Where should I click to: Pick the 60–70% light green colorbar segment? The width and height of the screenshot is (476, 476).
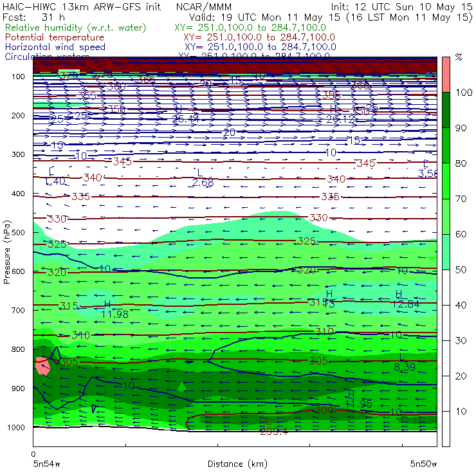[x=446, y=216]
